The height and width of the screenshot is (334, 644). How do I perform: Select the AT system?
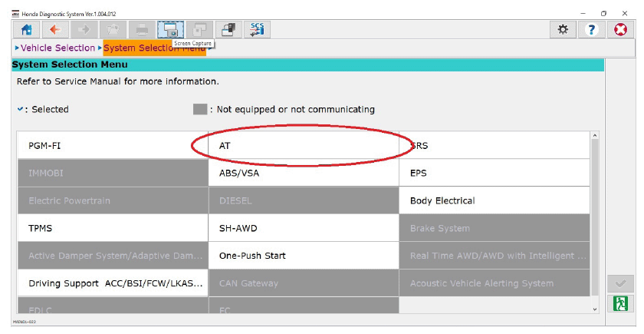click(303, 145)
